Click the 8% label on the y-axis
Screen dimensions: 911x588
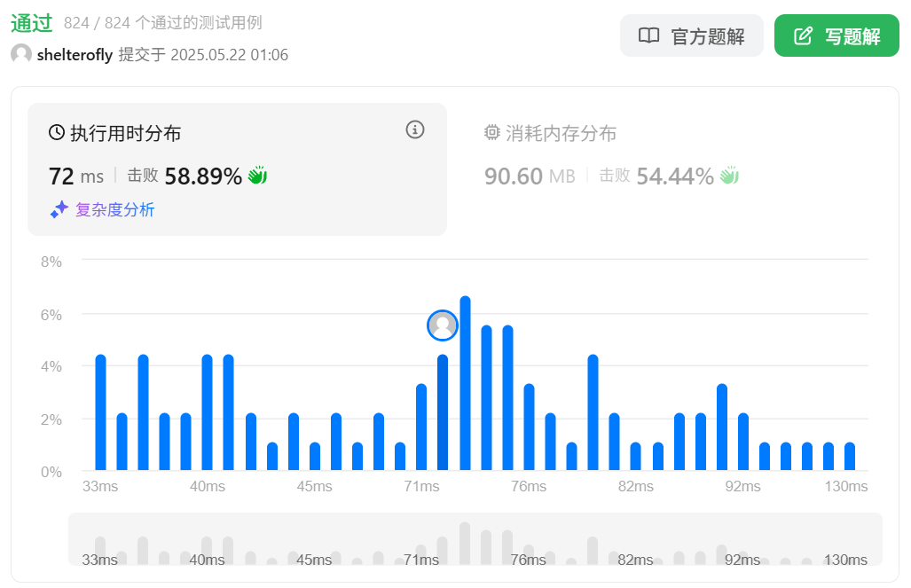[51, 262]
